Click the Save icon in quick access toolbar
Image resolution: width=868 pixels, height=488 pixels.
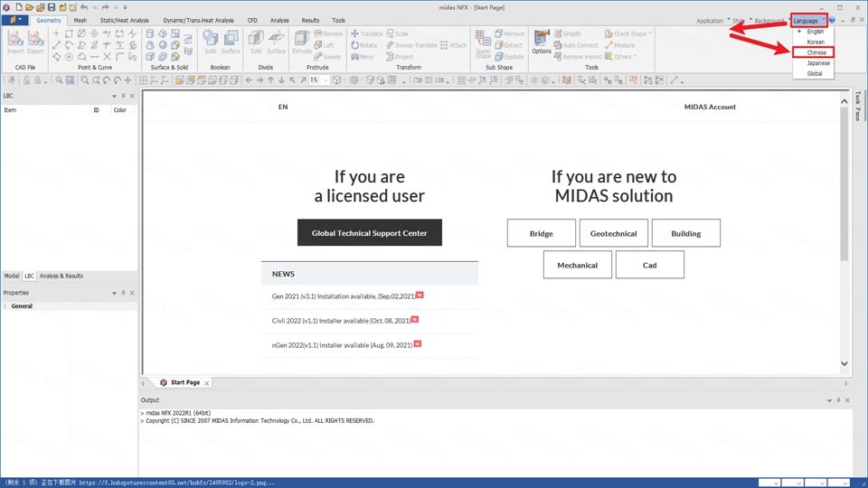pyautogui.click(x=52, y=7)
